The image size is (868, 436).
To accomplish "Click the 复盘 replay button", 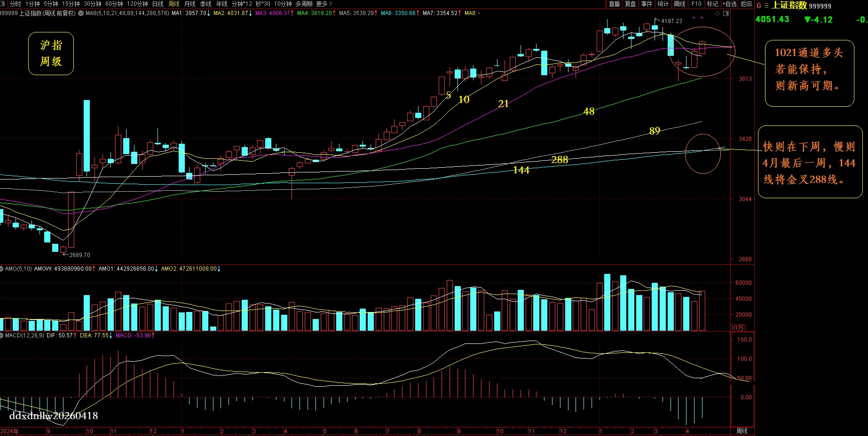I will pyautogui.click(x=631, y=4).
